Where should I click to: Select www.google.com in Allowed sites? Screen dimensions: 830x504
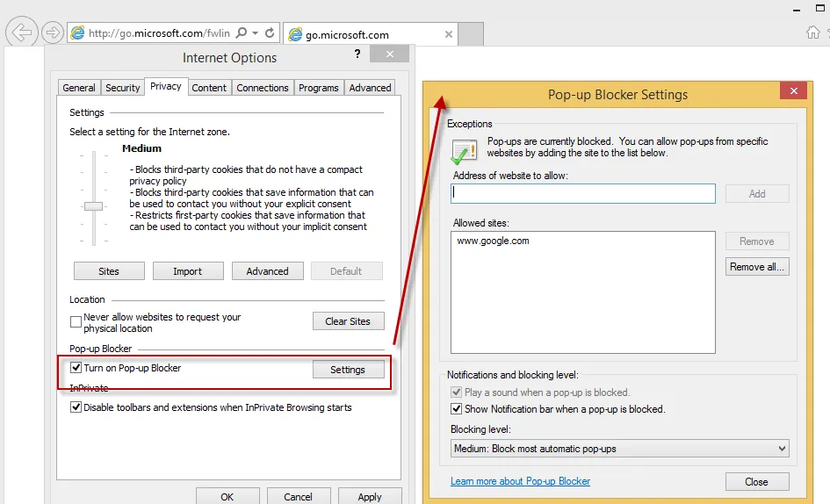(493, 241)
